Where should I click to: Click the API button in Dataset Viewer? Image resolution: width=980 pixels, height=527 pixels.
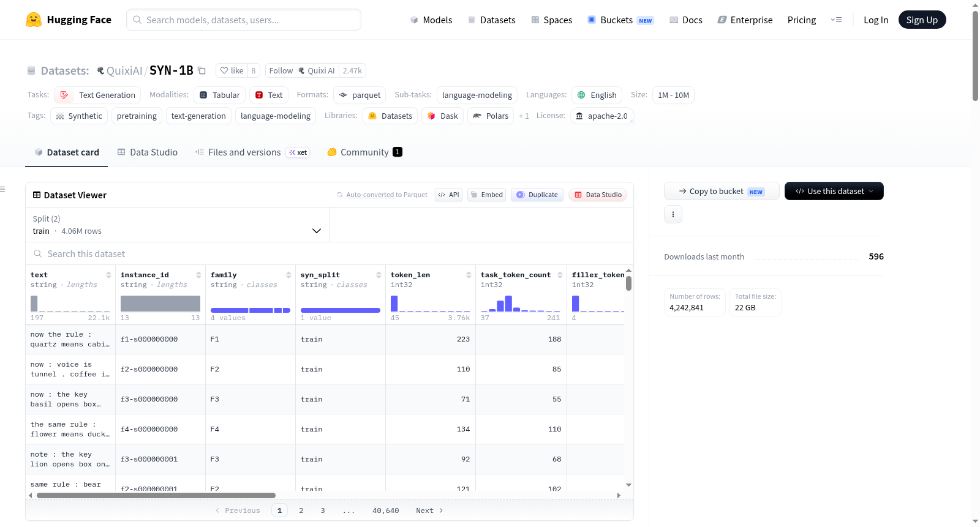point(449,195)
